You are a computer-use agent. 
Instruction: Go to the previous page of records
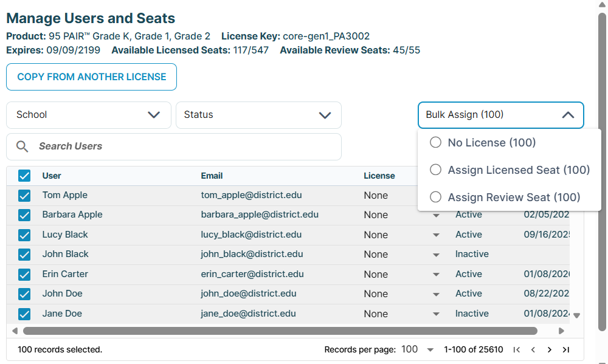click(533, 349)
